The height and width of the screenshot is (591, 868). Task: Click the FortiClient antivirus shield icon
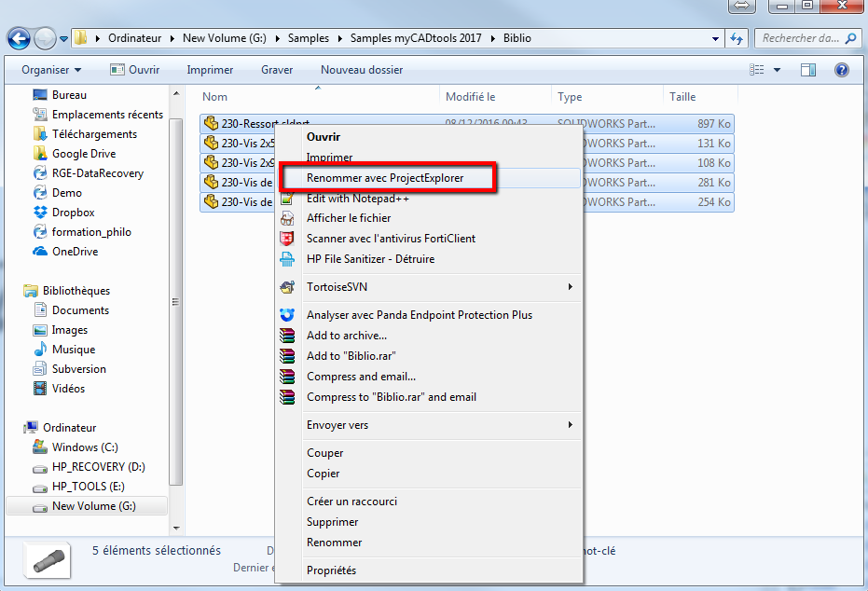(x=287, y=239)
